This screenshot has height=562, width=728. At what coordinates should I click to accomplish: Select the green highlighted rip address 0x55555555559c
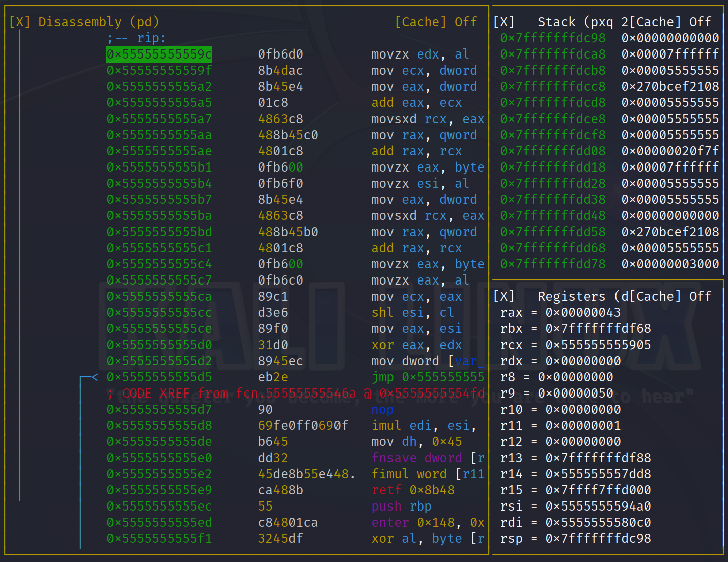click(159, 54)
